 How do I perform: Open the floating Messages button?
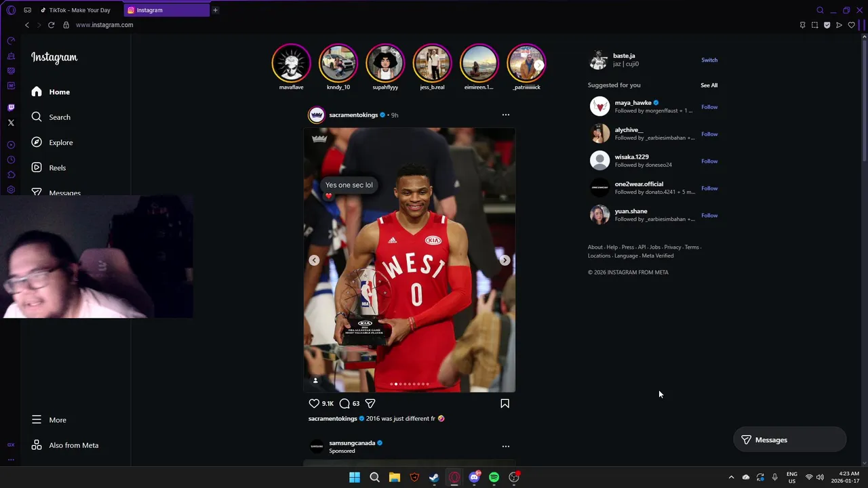click(x=790, y=440)
